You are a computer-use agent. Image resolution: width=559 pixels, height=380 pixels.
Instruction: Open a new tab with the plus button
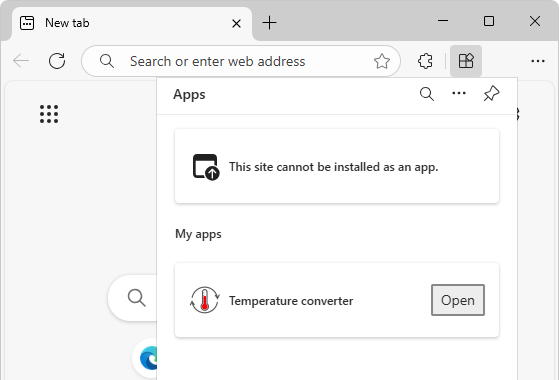[x=270, y=23]
